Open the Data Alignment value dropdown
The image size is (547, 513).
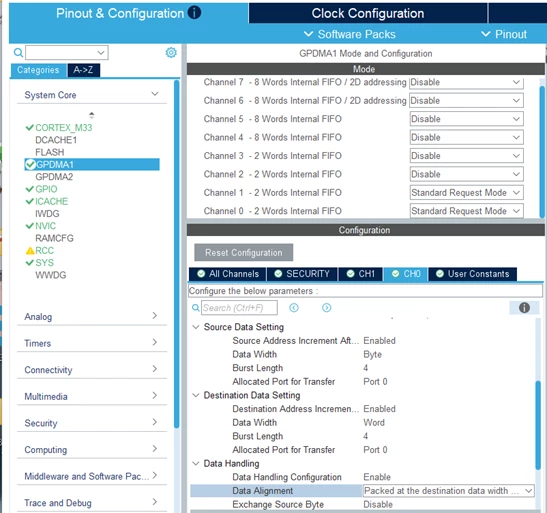click(x=449, y=491)
